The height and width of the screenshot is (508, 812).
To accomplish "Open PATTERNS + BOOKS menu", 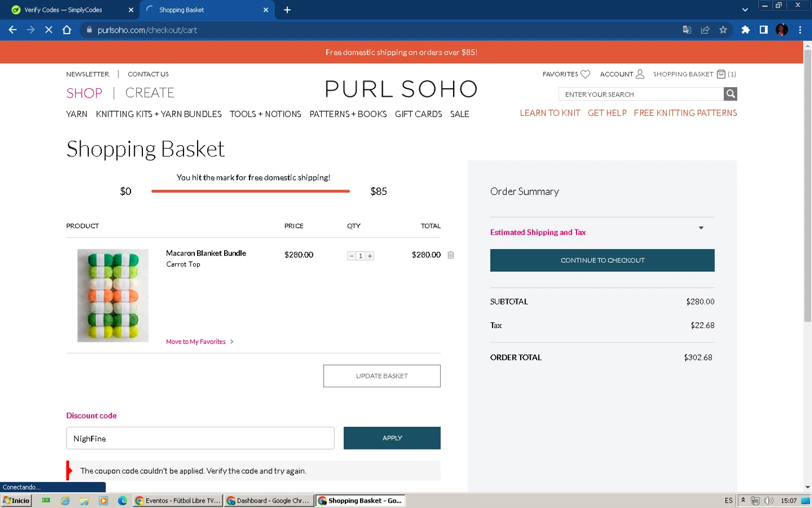I will [348, 114].
